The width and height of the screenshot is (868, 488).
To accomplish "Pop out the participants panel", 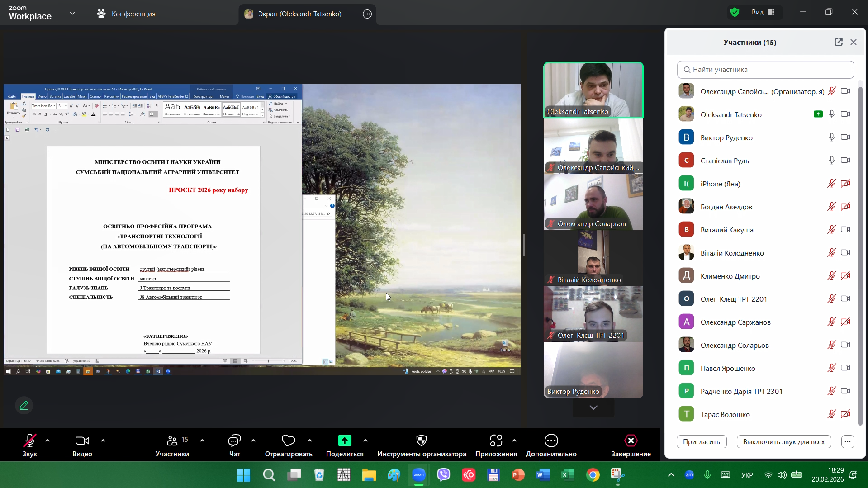I will tap(838, 42).
